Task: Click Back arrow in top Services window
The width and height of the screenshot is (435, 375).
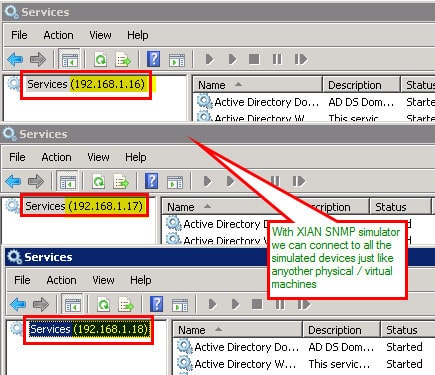Action: tap(15, 60)
